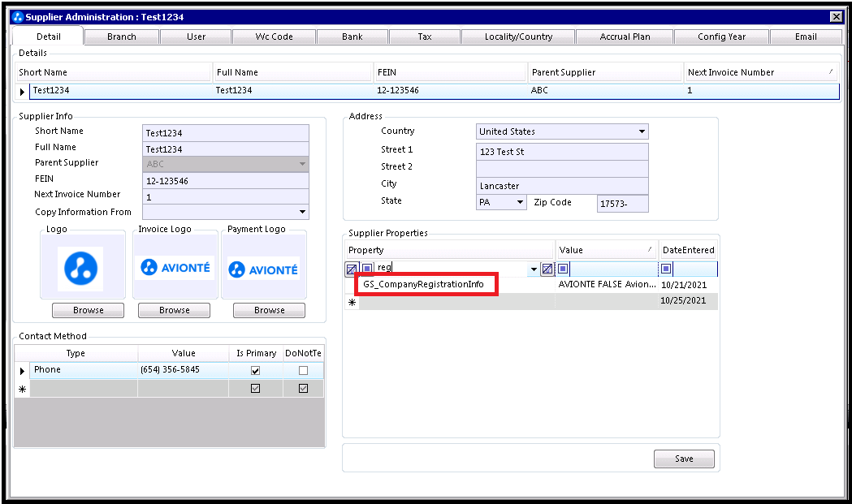Select the supplier Logo image
Screen dimensions: 852x504
(x=81, y=269)
